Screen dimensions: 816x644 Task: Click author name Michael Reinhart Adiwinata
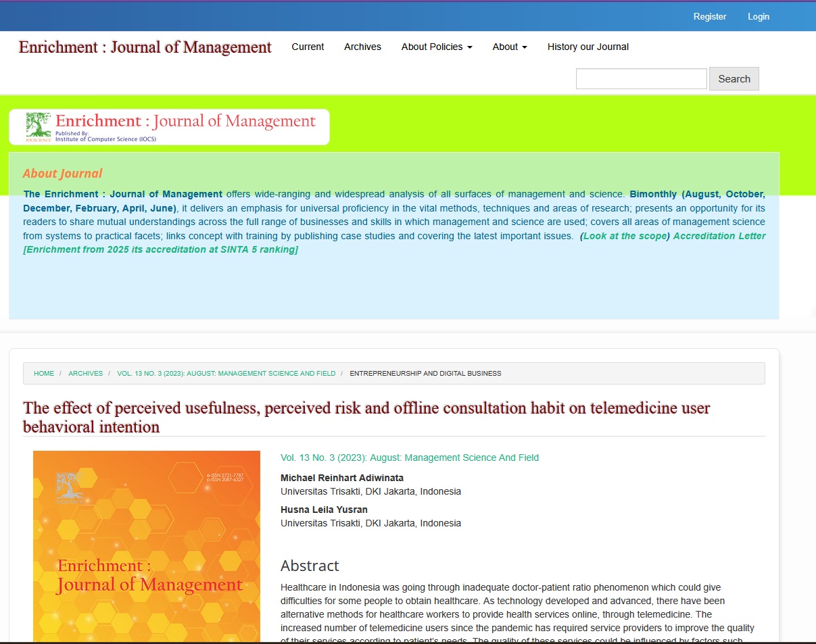(x=342, y=478)
